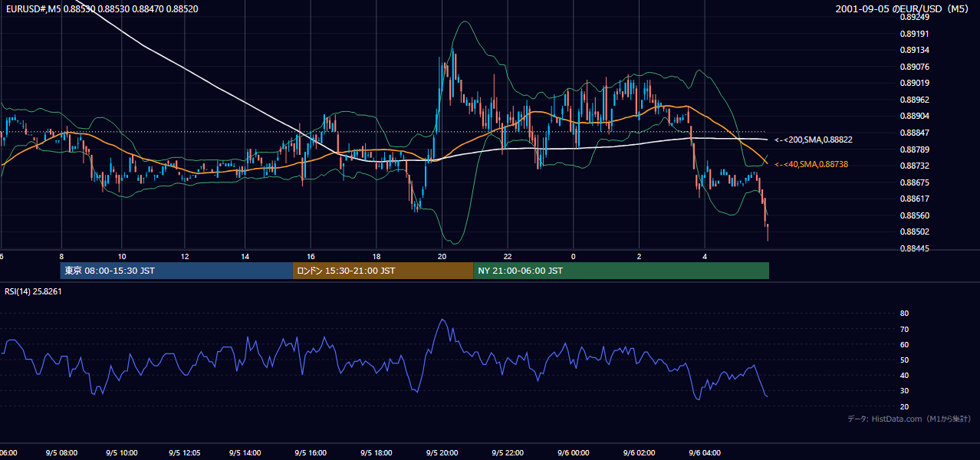Click hour 4 on the chart hour axis
The image size is (980, 460).
coord(705,256)
